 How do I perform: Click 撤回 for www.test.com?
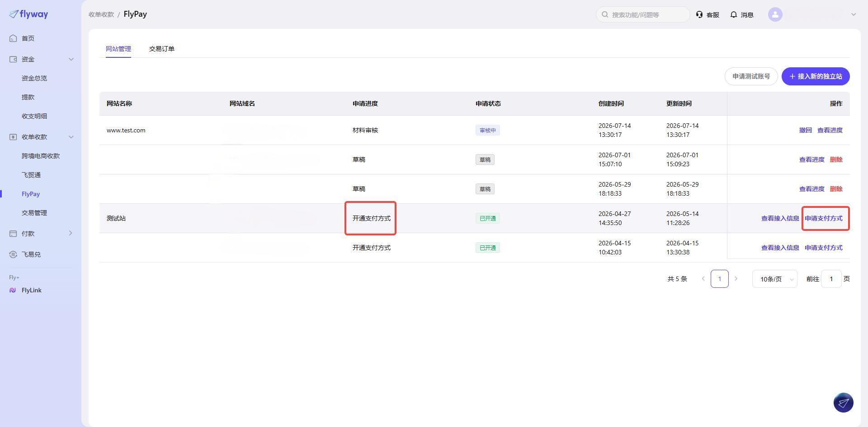(805, 130)
